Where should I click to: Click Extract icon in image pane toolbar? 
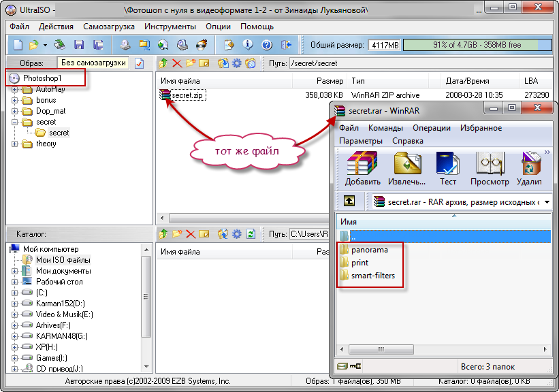tap(223, 63)
